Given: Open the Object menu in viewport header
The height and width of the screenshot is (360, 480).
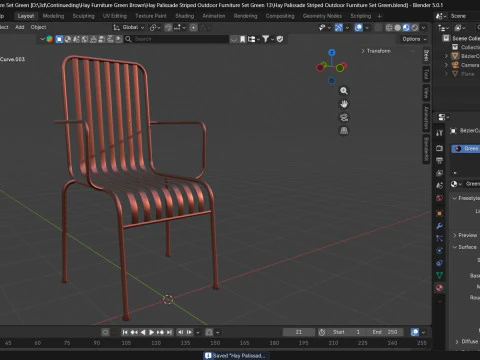Looking at the screenshot, I should [x=38, y=27].
